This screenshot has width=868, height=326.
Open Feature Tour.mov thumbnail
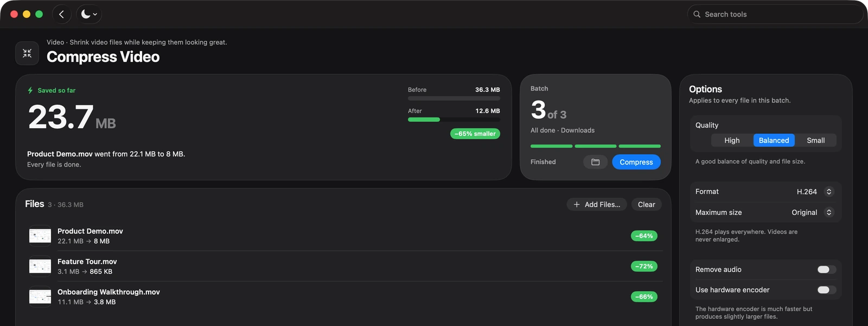click(40, 266)
